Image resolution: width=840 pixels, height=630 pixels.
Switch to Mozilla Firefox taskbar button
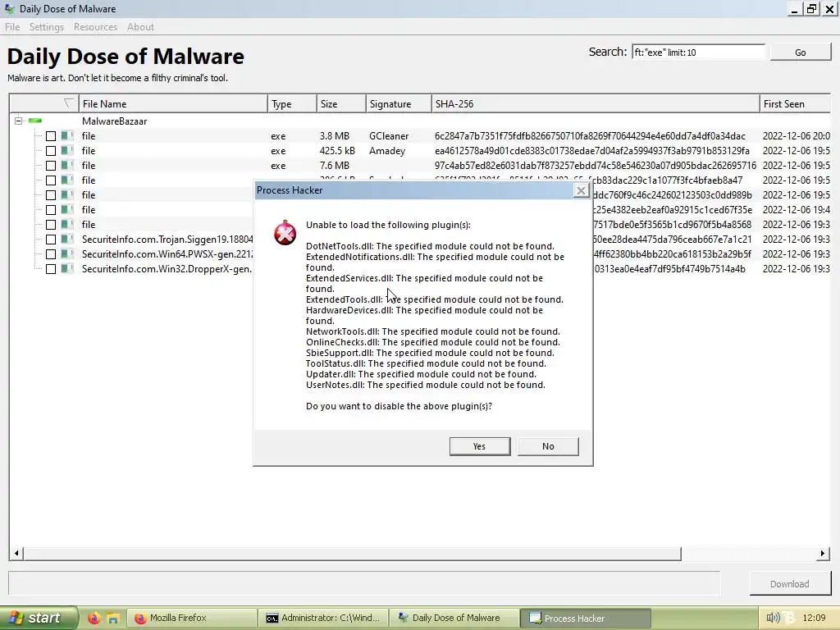tap(191, 619)
